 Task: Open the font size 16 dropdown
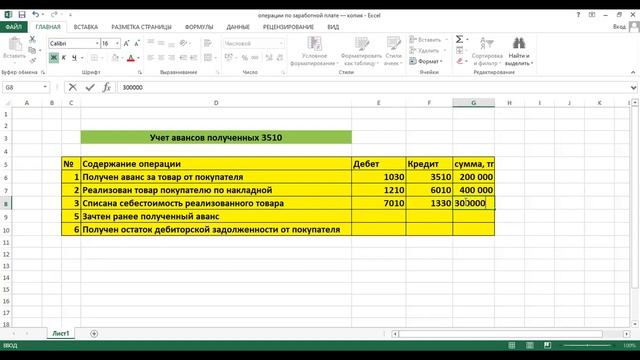tap(117, 43)
